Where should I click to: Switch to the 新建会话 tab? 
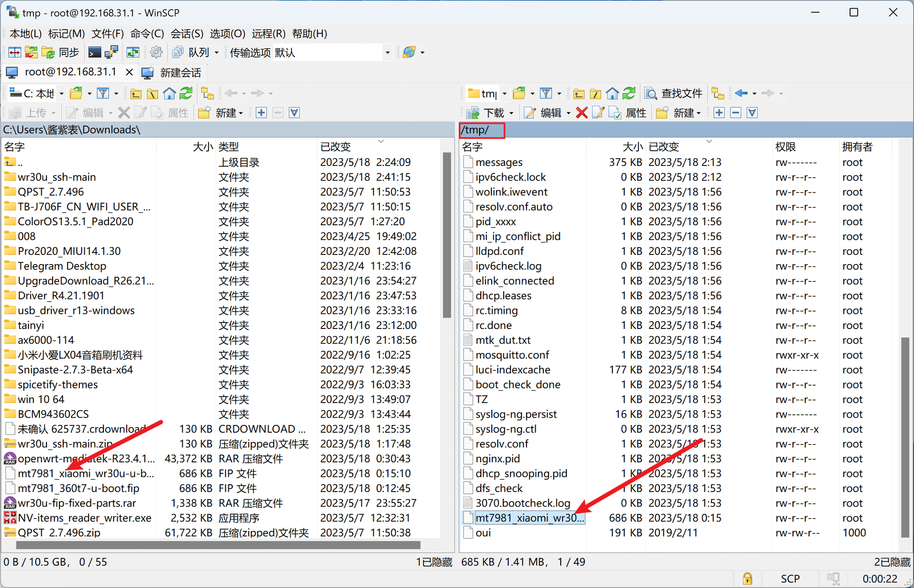[171, 72]
